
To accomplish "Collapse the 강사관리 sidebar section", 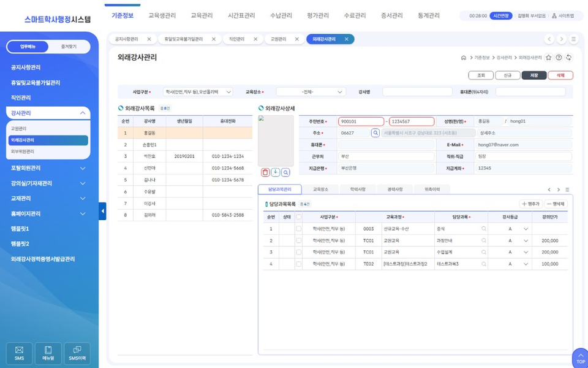I will point(48,113).
